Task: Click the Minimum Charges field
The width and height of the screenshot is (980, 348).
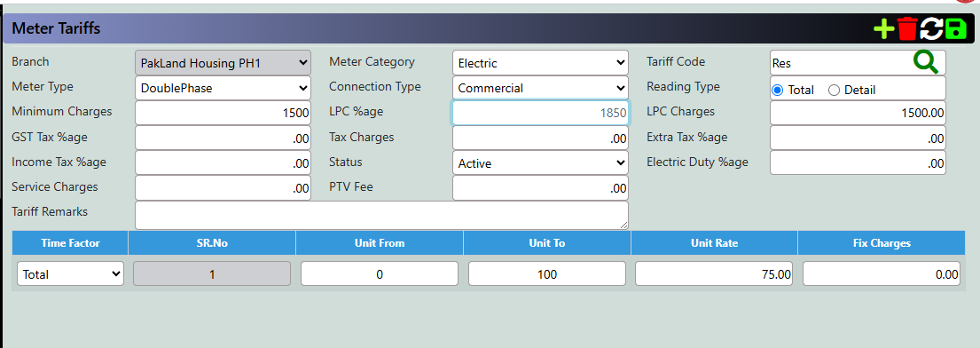Action: 223,114
